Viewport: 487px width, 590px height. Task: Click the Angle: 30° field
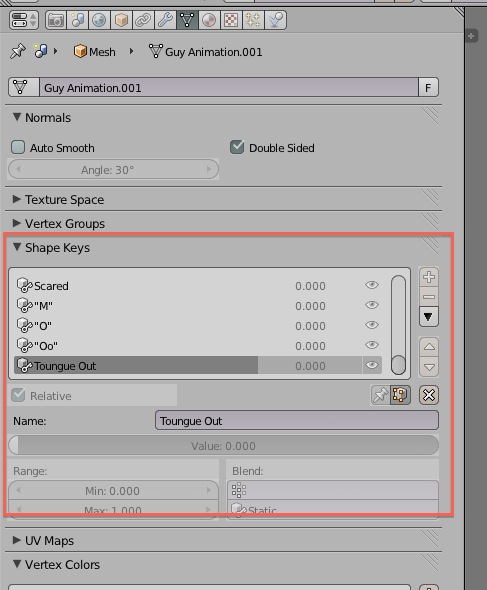click(113, 170)
